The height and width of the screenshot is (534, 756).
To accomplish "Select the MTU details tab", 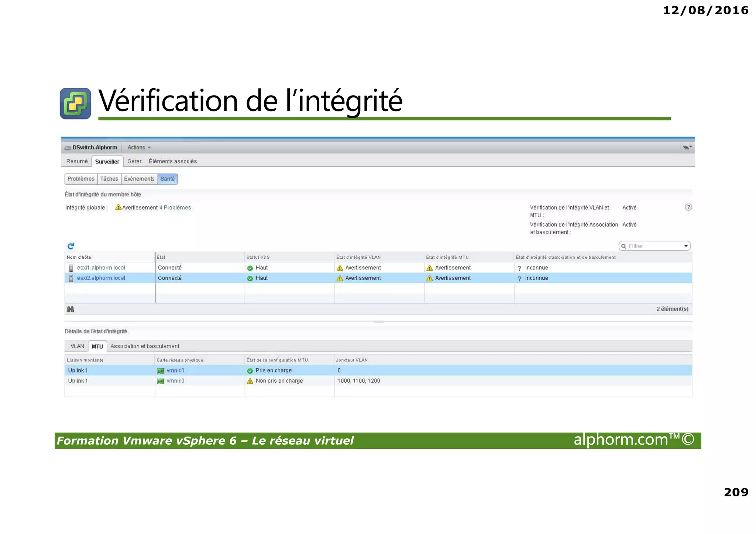I will (97, 347).
